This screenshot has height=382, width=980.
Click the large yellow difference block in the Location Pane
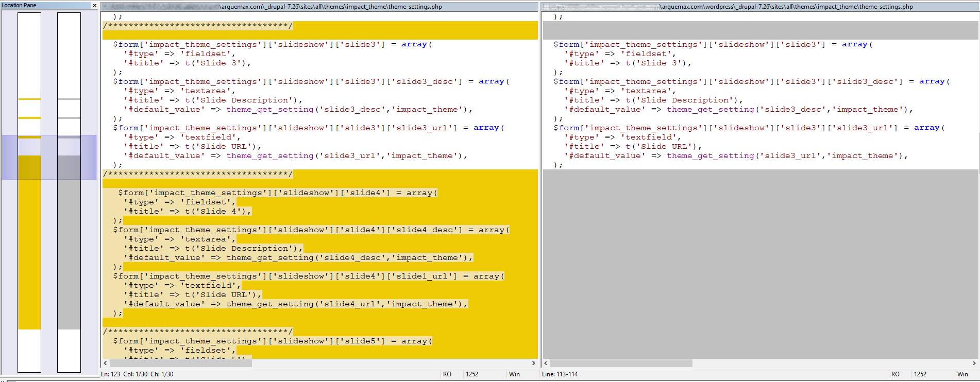click(x=29, y=242)
